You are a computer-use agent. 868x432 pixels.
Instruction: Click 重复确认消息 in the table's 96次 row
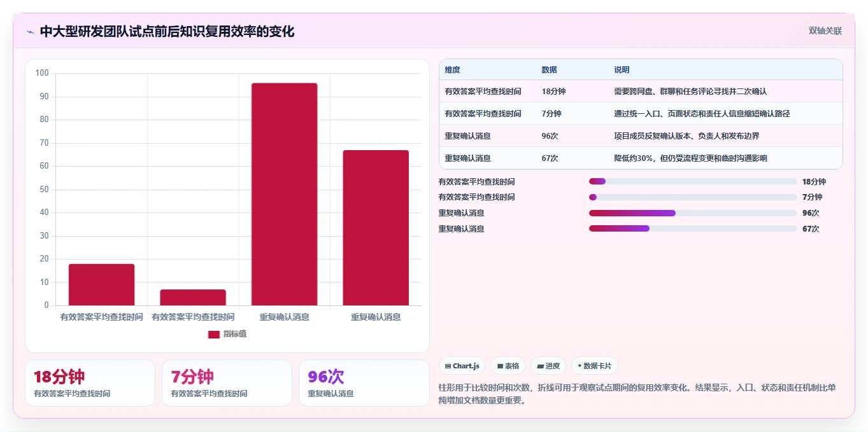click(x=467, y=136)
